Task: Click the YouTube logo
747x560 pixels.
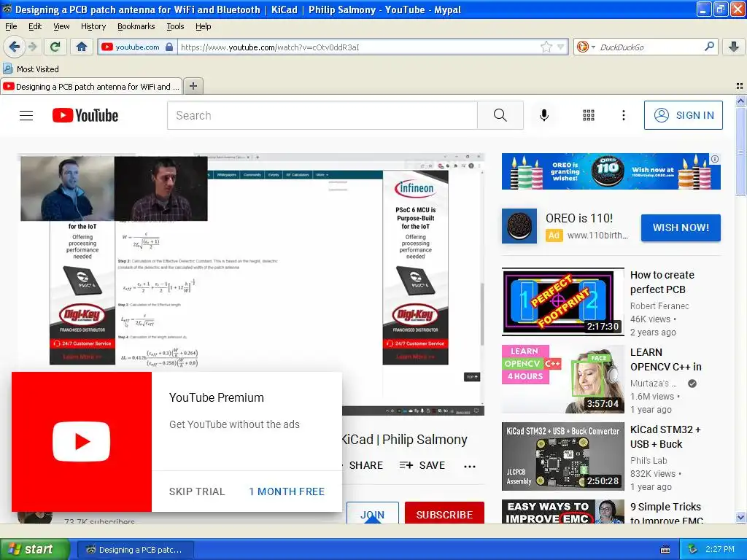Action: point(85,115)
